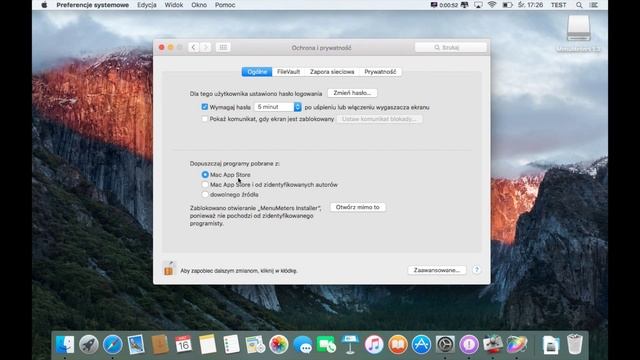This screenshot has height=360, width=640.
Task: Open help question mark button
Action: pos(476,270)
